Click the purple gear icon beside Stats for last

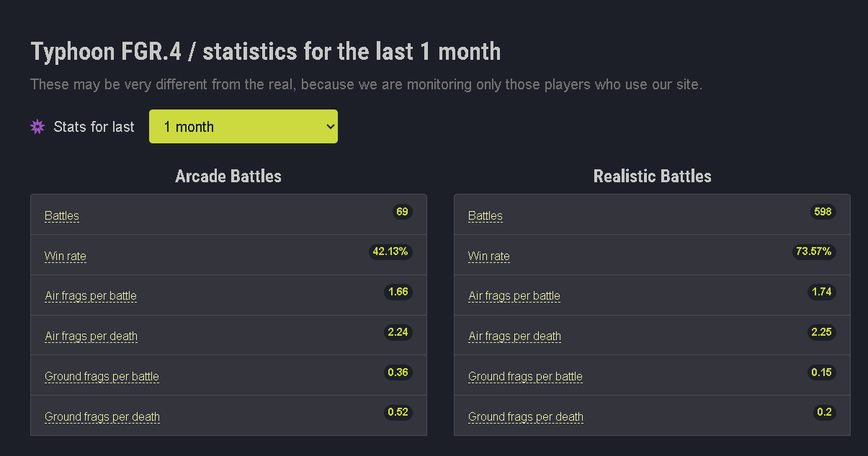pyautogui.click(x=37, y=127)
